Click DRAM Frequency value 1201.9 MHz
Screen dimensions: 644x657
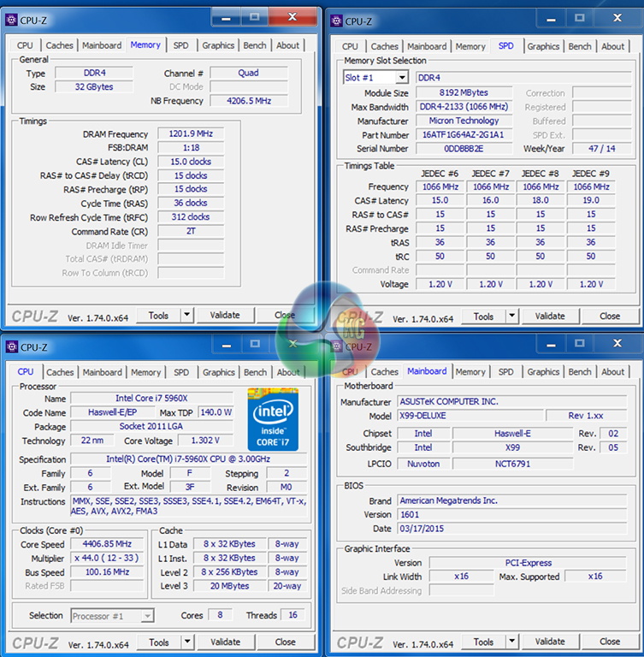[x=191, y=133]
